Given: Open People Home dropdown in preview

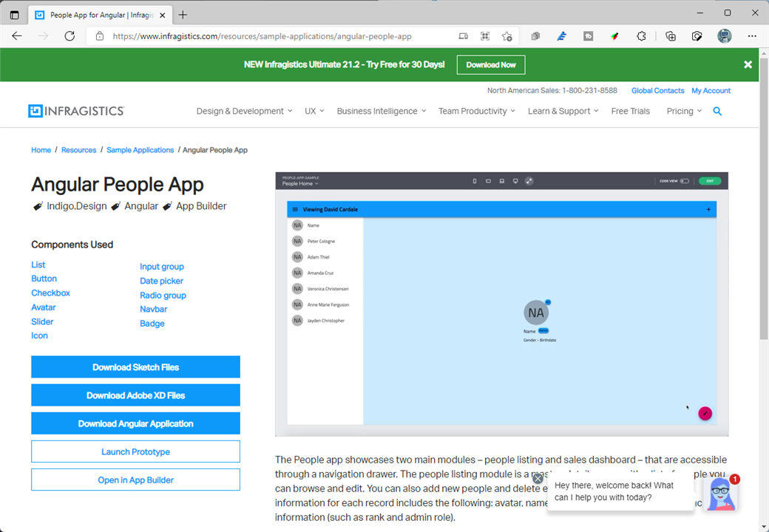Looking at the screenshot, I should pos(300,184).
